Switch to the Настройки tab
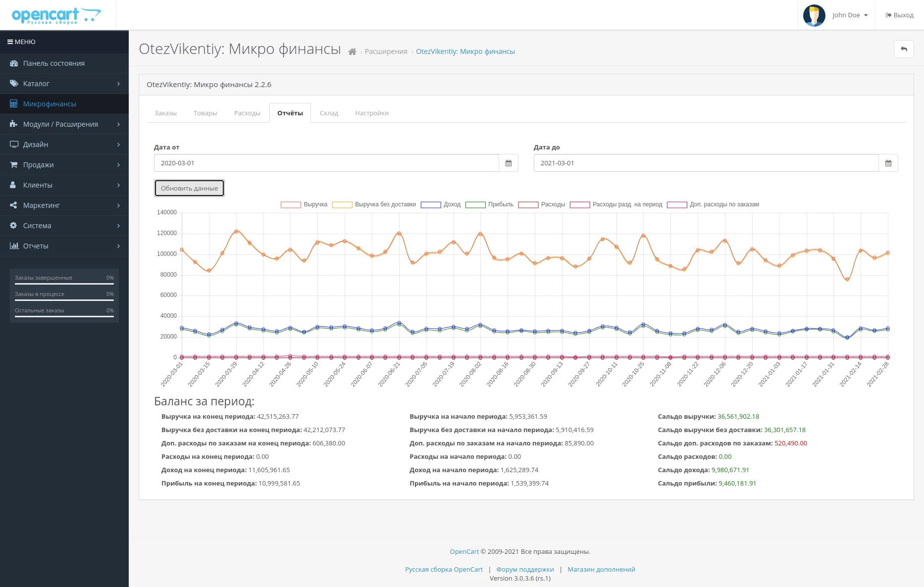 (x=372, y=113)
